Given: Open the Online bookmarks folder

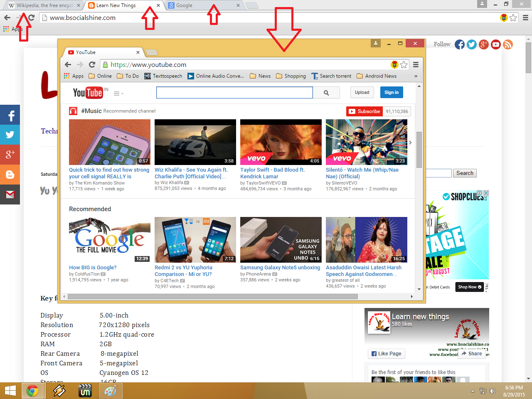Looking at the screenshot, I should click(100, 76).
